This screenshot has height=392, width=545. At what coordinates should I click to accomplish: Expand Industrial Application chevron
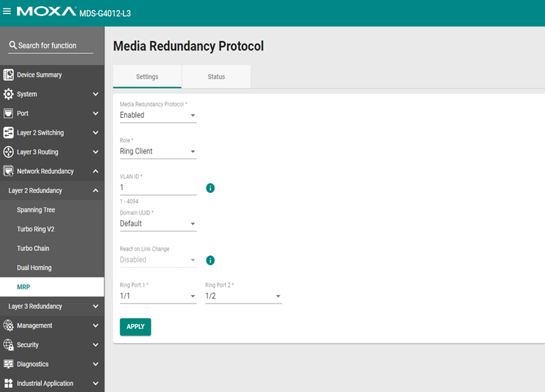pyautogui.click(x=95, y=384)
